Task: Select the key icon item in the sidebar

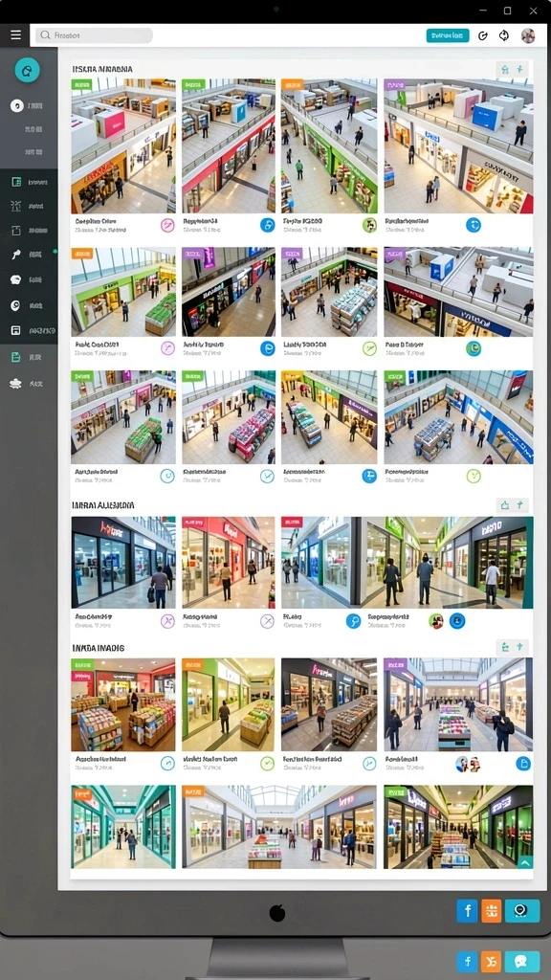Action: (16, 255)
